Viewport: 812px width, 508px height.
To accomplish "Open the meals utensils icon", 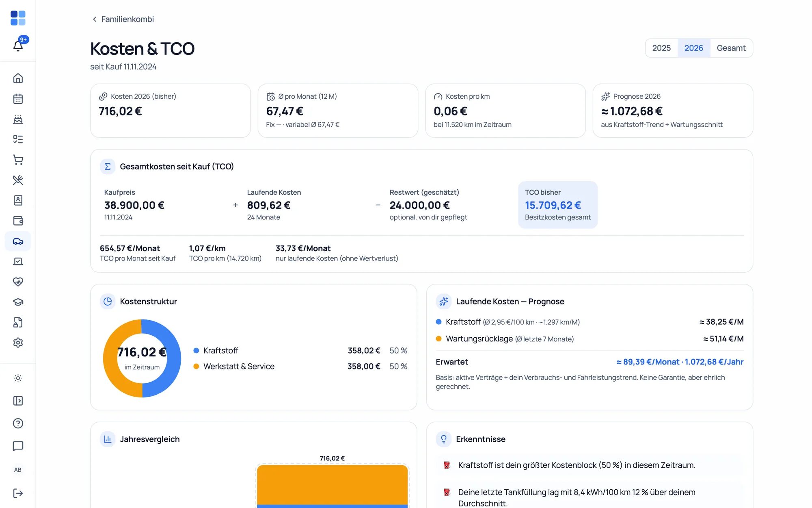I will coord(18,180).
